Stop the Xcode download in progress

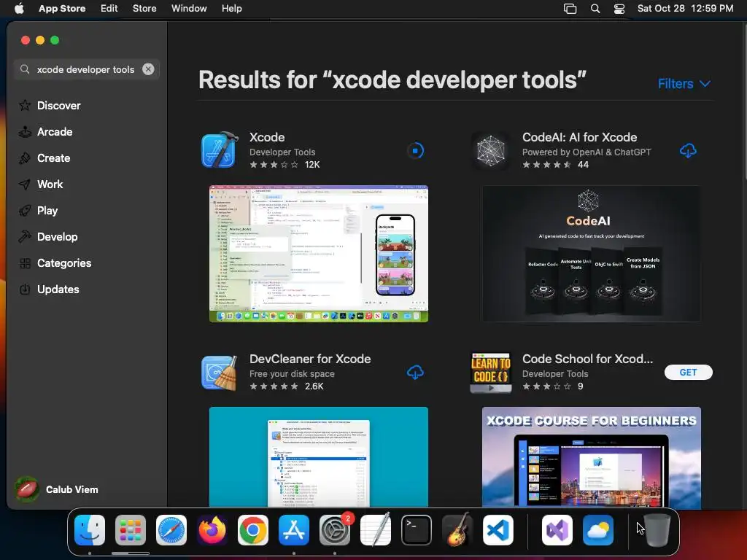click(415, 151)
